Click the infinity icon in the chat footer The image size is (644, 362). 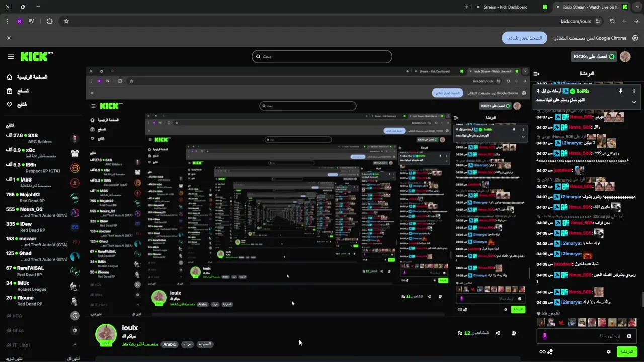[x=542, y=352]
